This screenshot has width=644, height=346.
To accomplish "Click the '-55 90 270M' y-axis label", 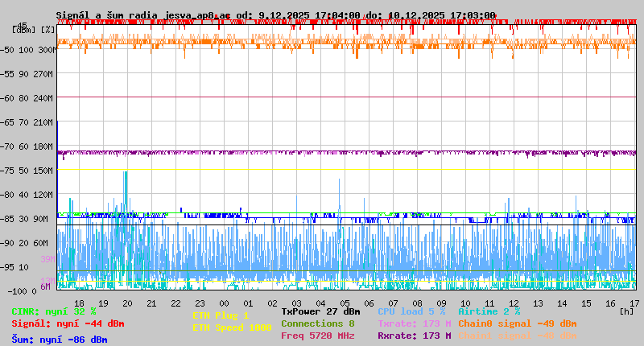I will click(27, 74).
